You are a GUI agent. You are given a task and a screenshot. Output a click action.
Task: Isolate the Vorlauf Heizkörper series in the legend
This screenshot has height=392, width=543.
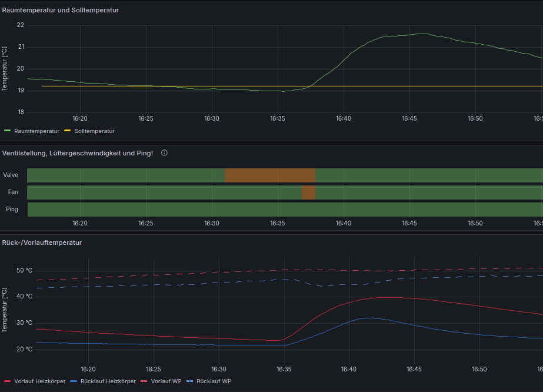(x=40, y=381)
